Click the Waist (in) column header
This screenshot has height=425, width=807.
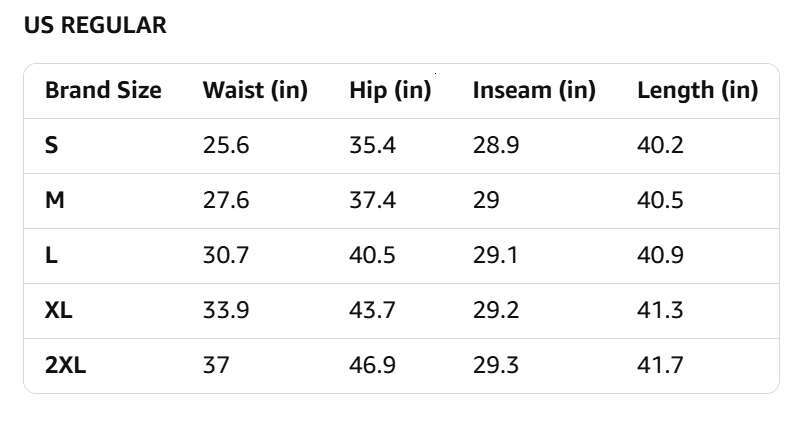point(255,91)
